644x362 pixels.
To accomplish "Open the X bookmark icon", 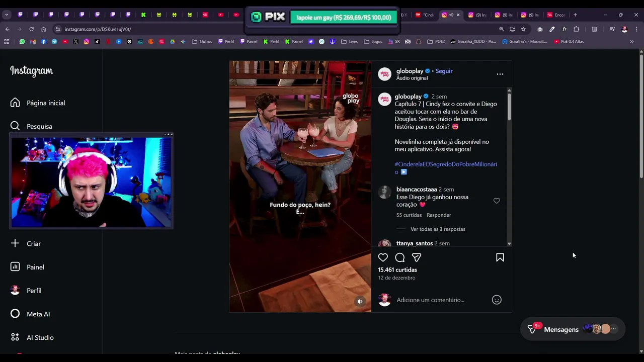I will (x=75, y=42).
